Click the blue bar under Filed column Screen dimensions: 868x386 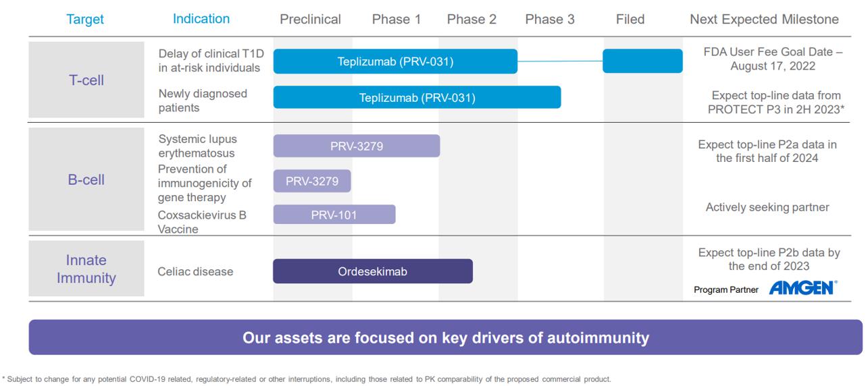642,61
